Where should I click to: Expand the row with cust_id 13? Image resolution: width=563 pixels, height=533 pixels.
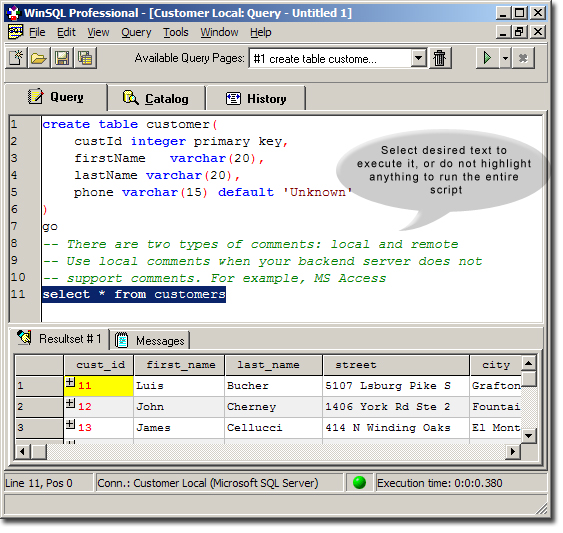(70, 424)
